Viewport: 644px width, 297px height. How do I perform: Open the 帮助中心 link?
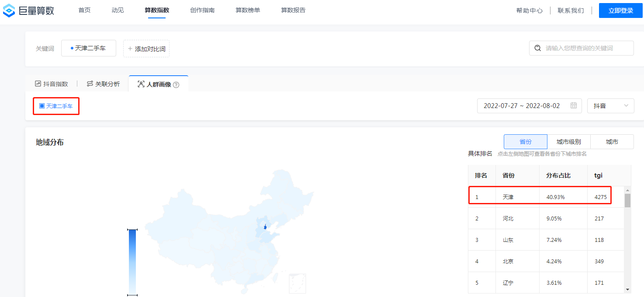pos(530,10)
